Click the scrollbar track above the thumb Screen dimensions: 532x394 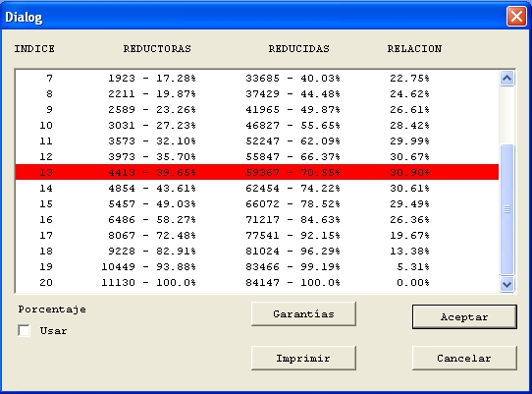[x=506, y=115]
